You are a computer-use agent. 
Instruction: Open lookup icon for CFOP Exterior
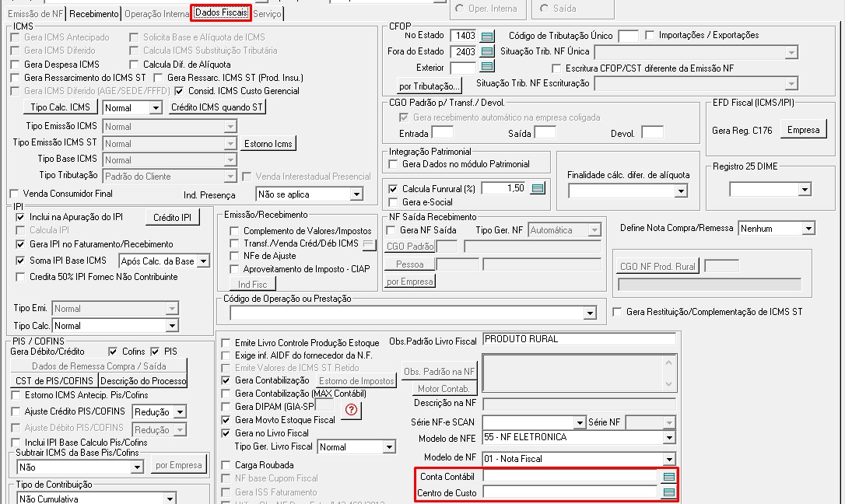pos(487,67)
